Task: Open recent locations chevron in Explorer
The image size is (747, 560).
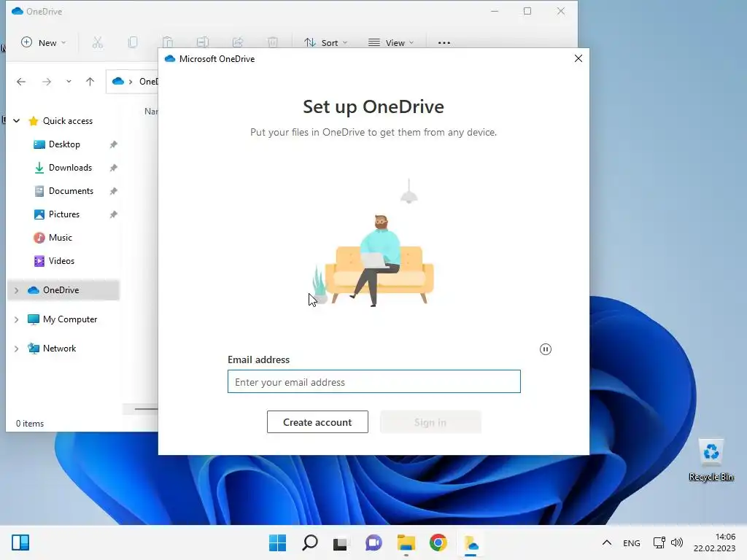Action: (69, 82)
